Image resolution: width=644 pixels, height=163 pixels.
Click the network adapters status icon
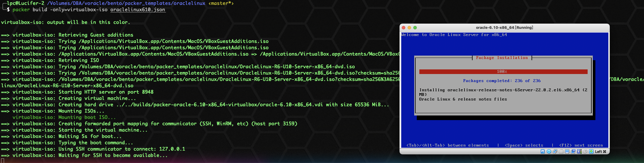tap(555, 151)
